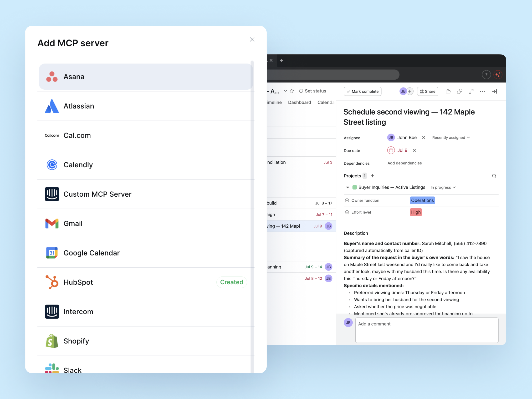
Task: Close the Add MCP server dialog
Action: pos(252,39)
